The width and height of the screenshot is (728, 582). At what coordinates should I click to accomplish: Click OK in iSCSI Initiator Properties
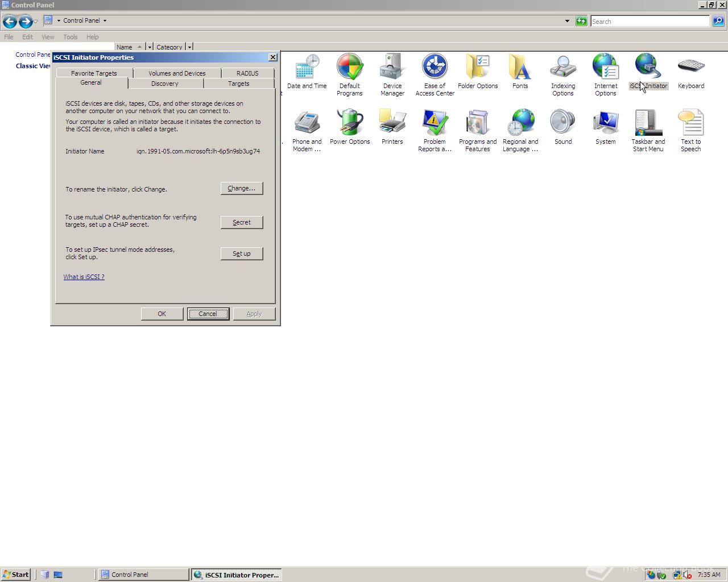point(162,314)
